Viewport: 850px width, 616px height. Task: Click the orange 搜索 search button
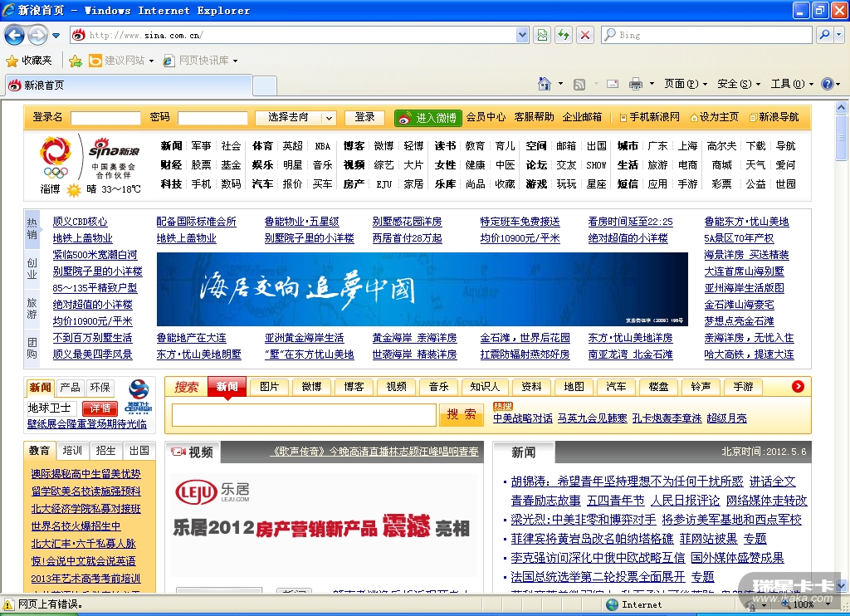[461, 415]
